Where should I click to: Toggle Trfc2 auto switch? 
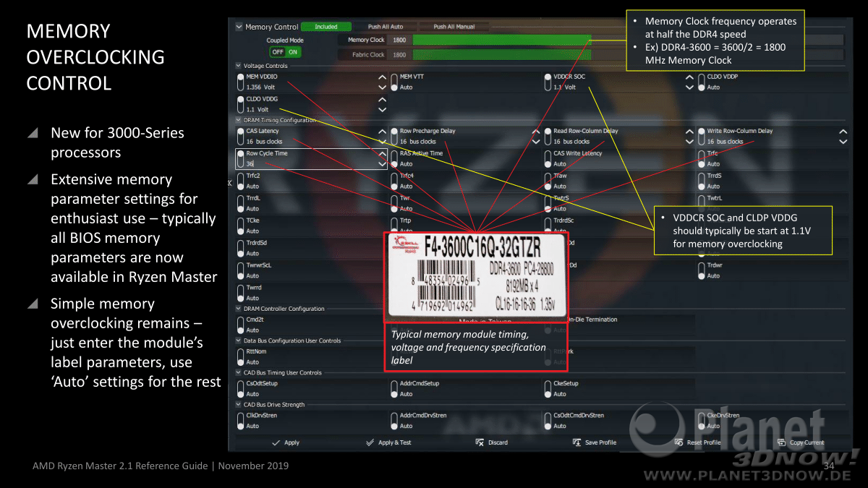coord(241,181)
